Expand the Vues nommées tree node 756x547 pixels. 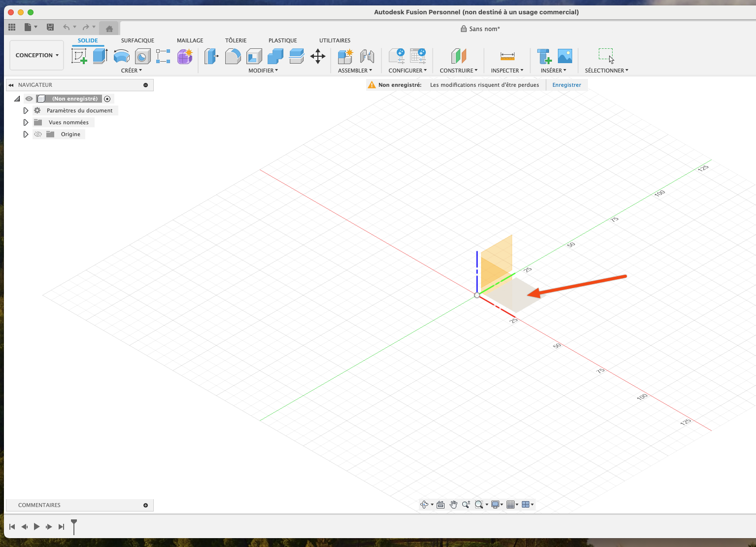click(x=26, y=122)
